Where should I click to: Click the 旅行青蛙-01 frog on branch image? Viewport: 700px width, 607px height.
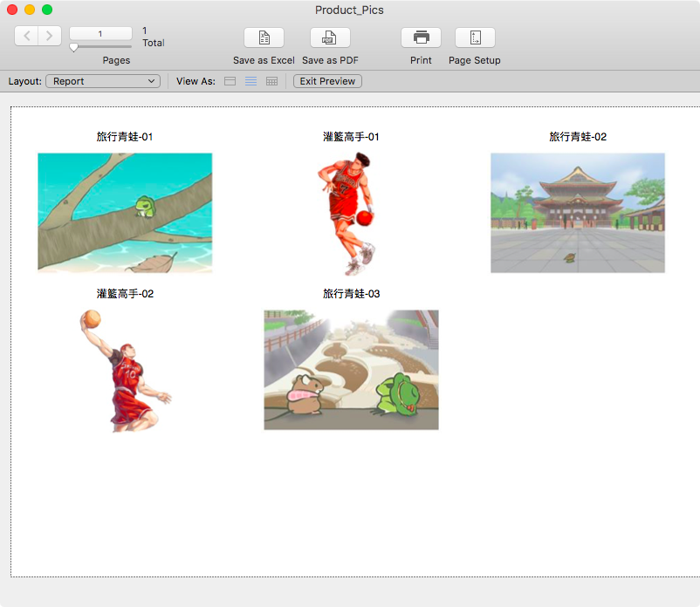[x=125, y=213]
